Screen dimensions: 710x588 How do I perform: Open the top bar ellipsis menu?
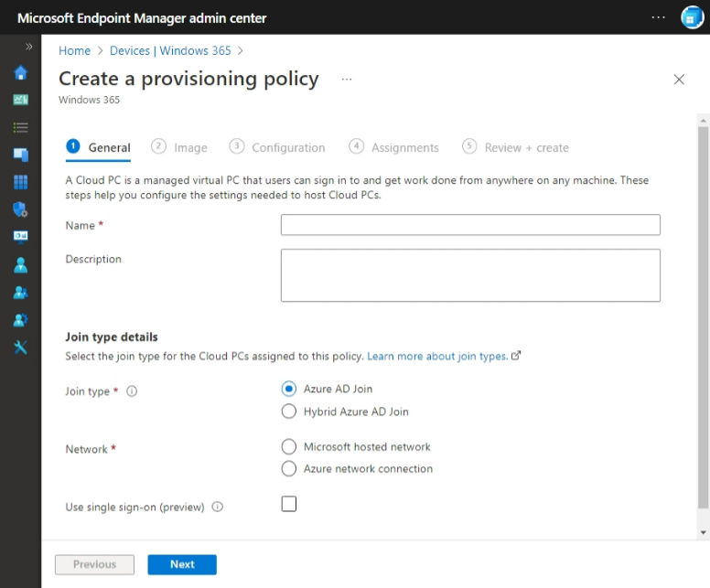click(659, 17)
